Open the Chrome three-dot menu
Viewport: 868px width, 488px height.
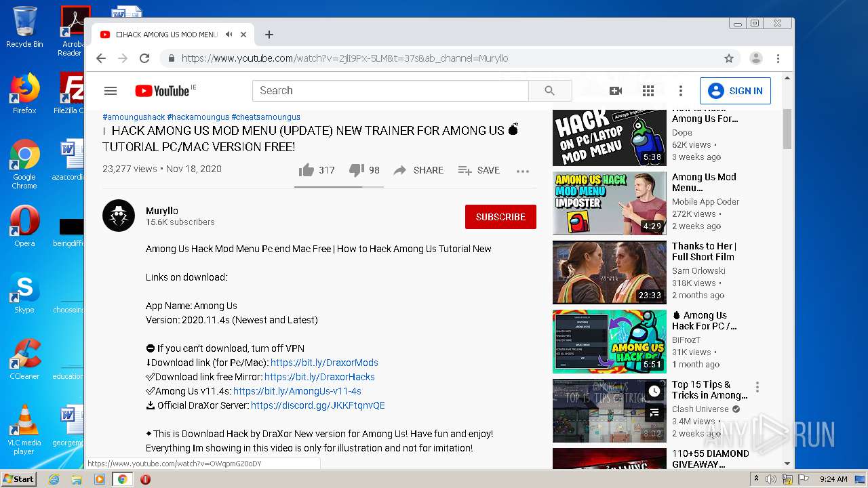778,58
